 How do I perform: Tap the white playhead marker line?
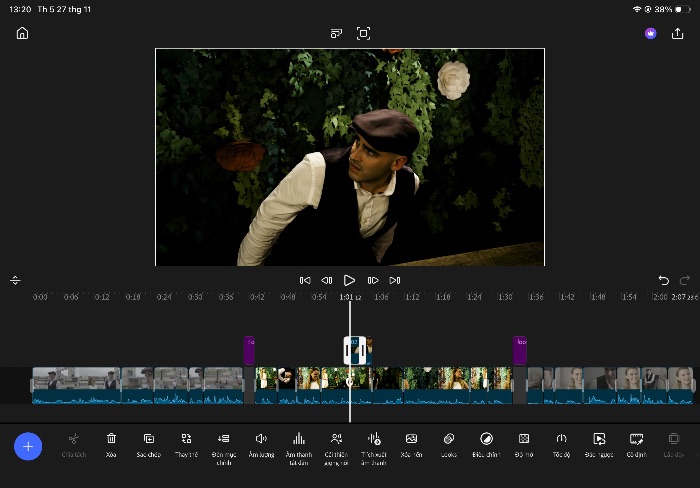[x=350, y=362]
